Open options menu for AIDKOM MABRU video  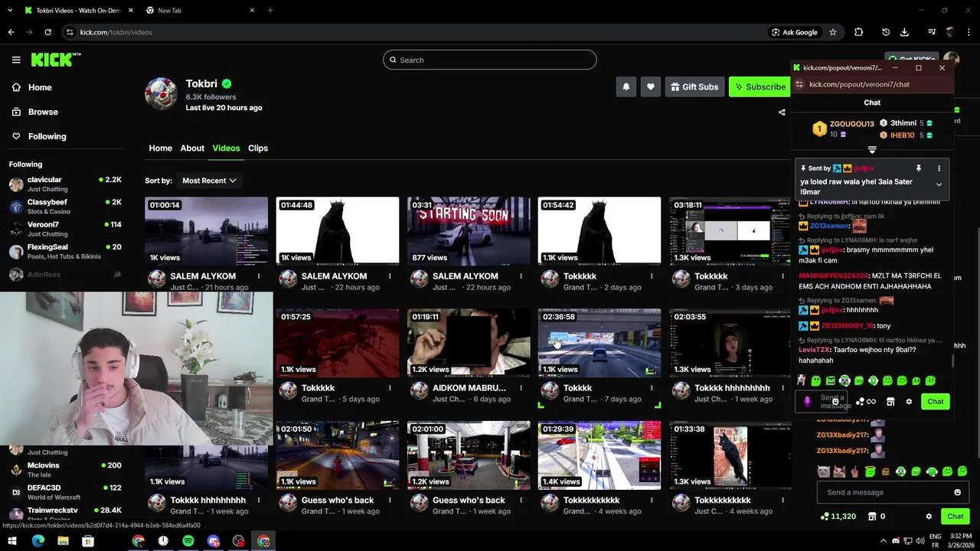(521, 388)
